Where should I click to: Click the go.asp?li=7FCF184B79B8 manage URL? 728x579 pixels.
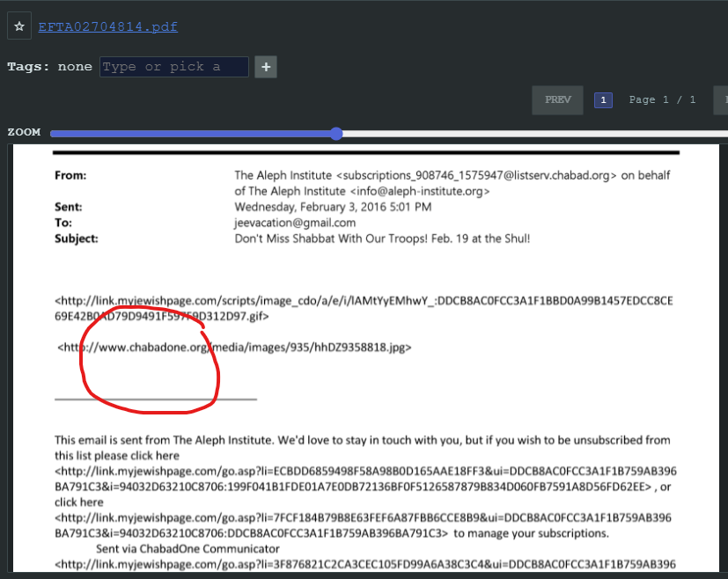click(x=363, y=517)
